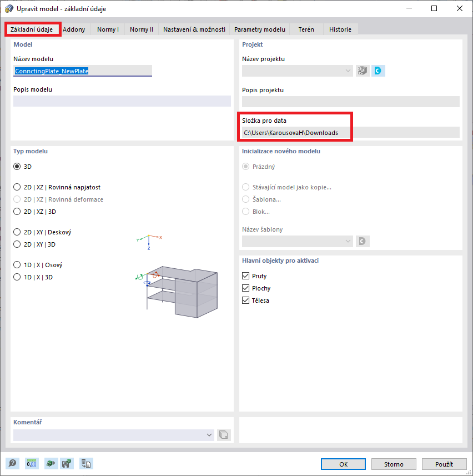Click the copy comment icon beside Komentář

click(x=224, y=435)
